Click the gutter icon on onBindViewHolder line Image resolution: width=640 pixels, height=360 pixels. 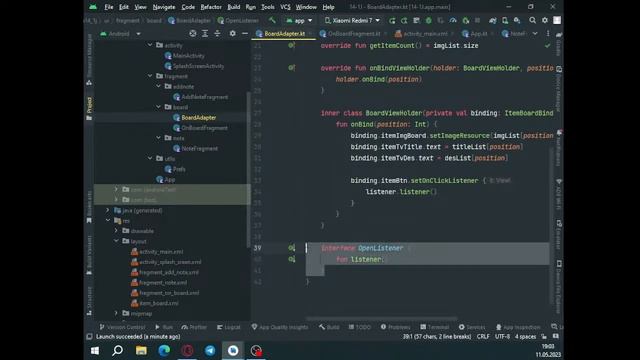pyautogui.click(x=291, y=68)
